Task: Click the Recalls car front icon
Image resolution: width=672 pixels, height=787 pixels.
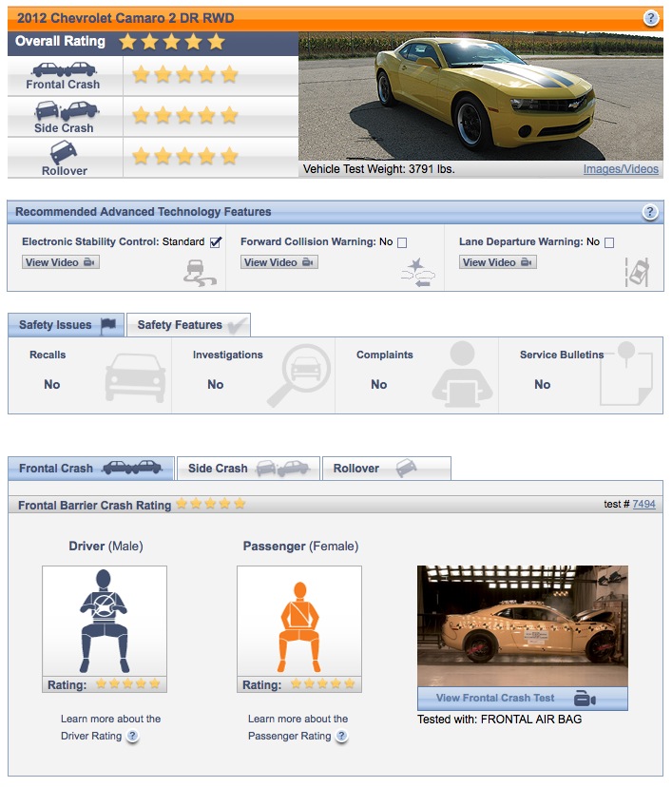Action: 136,377
